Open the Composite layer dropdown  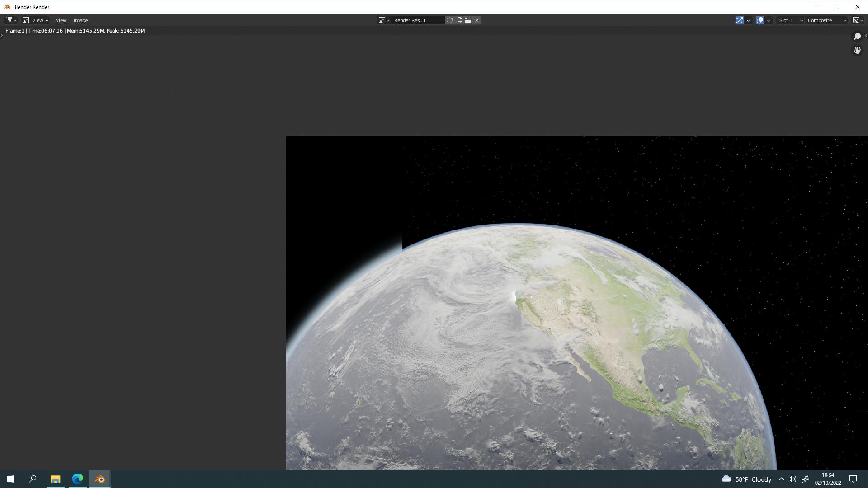(827, 20)
